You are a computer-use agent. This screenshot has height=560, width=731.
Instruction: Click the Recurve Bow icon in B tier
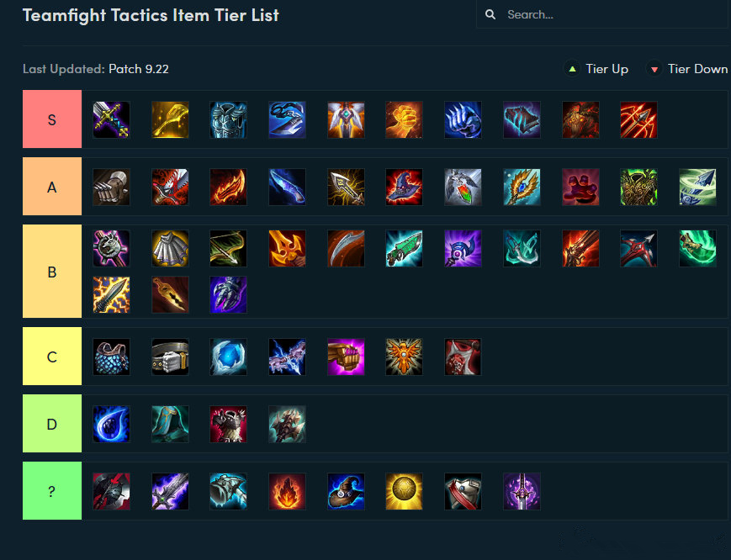coord(228,249)
